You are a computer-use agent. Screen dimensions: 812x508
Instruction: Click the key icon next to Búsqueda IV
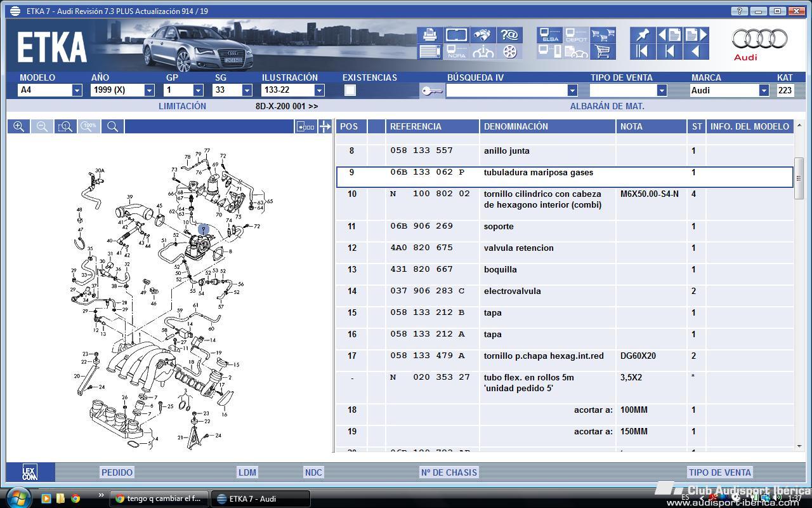coord(432,91)
